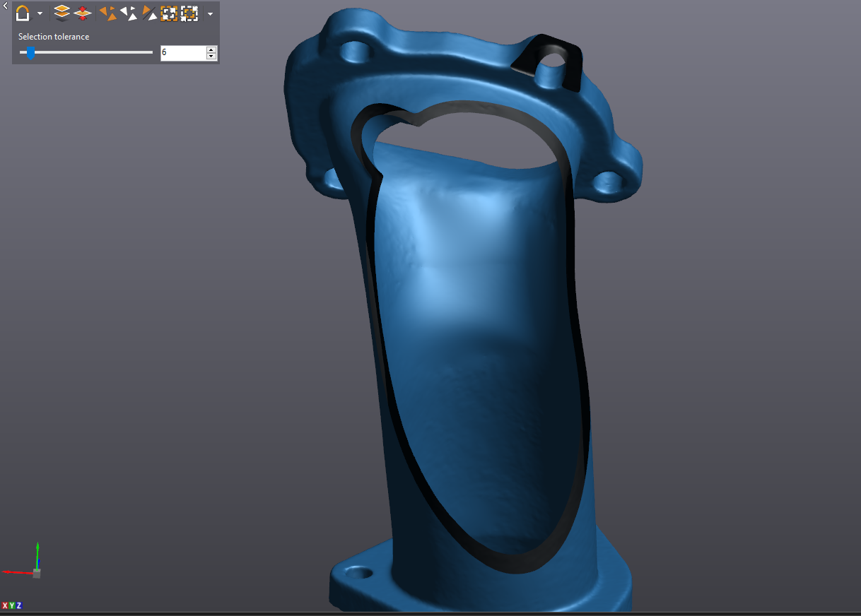
Task: Click the layer with red arrows icon
Action: (83, 13)
